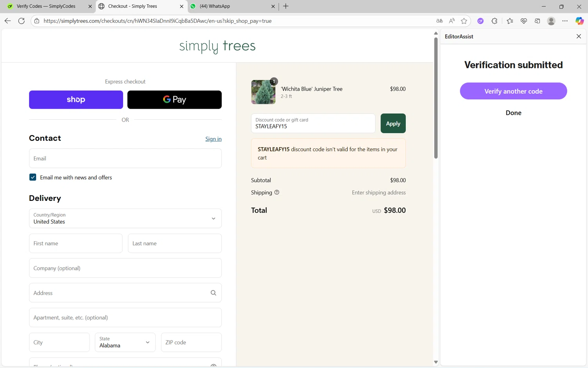Focus the Apartment, suite field
This screenshot has height=368, width=588.
[125, 317]
